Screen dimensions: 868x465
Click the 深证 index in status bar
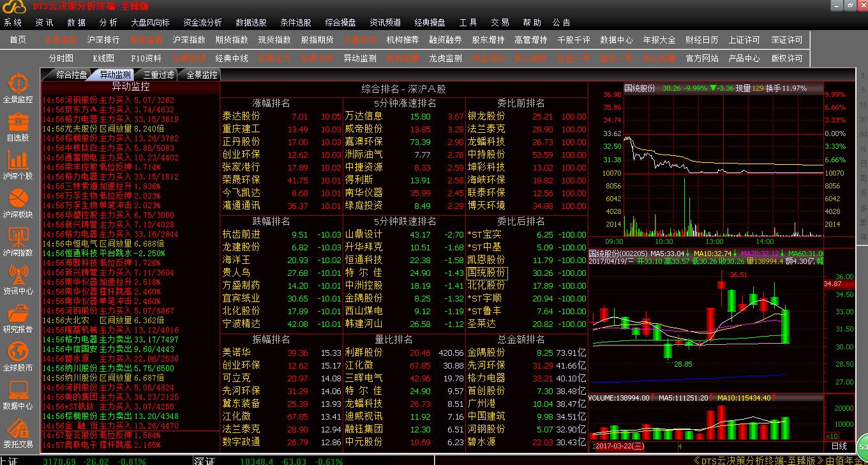click(x=205, y=461)
